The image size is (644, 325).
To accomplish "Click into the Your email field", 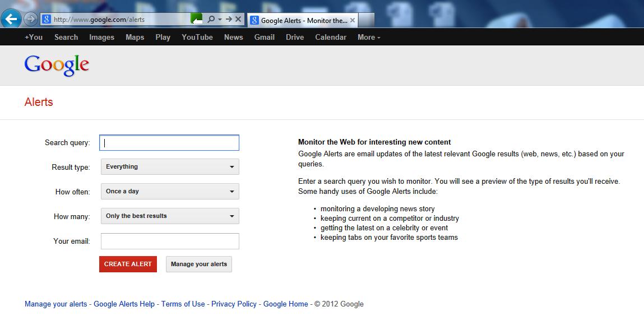I will [x=170, y=242].
